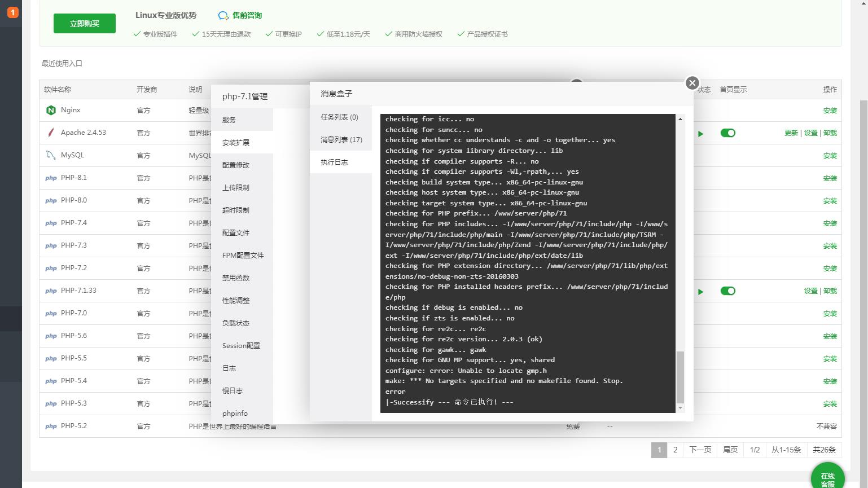Click the 售前咨询 link
Viewport: 868px width, 488px height.
click(247, 16)
